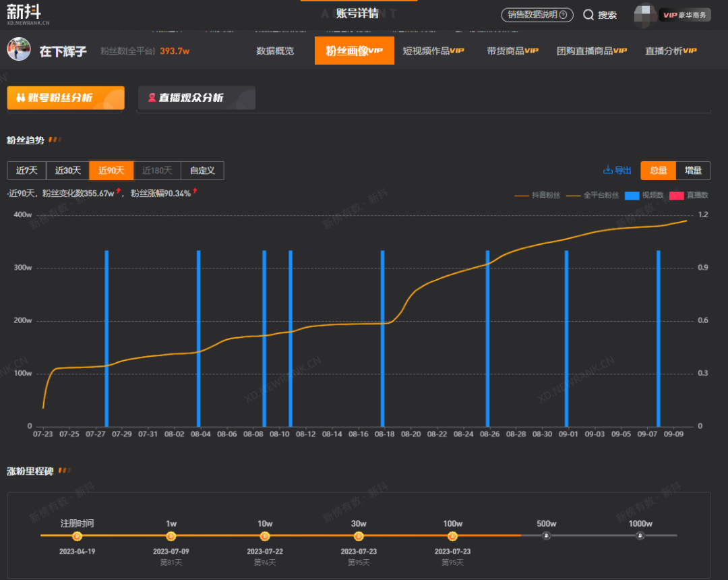728x580 pixels.
Task: Toggle the 视频数 legend blue swatch
Action: click(x=632, y=196)
